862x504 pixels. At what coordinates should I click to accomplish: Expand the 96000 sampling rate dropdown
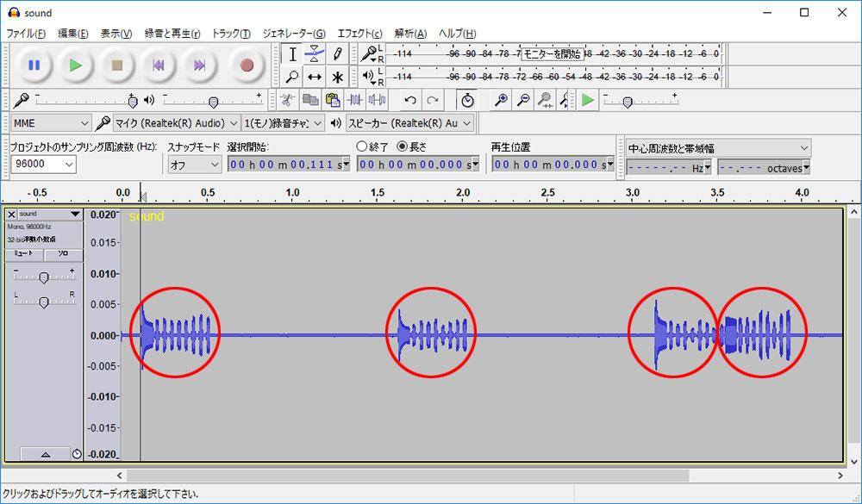pos(43,164)
